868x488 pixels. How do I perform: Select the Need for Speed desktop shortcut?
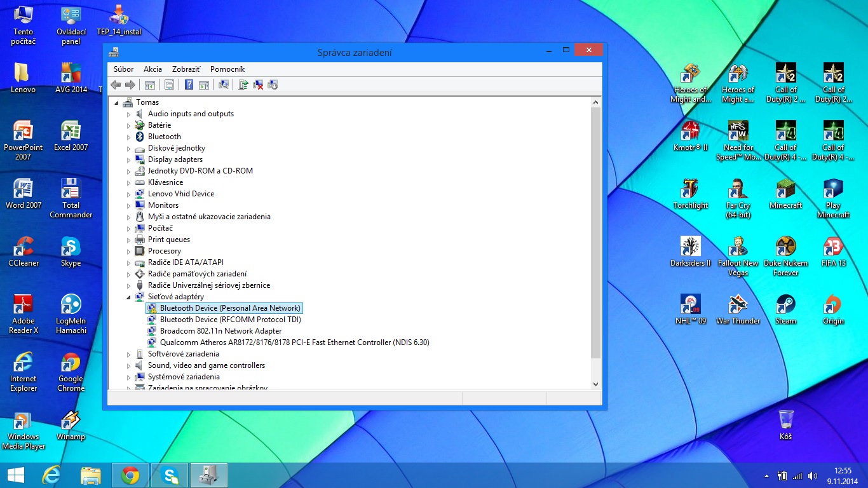pyautogui.click(x=738, y=141)
